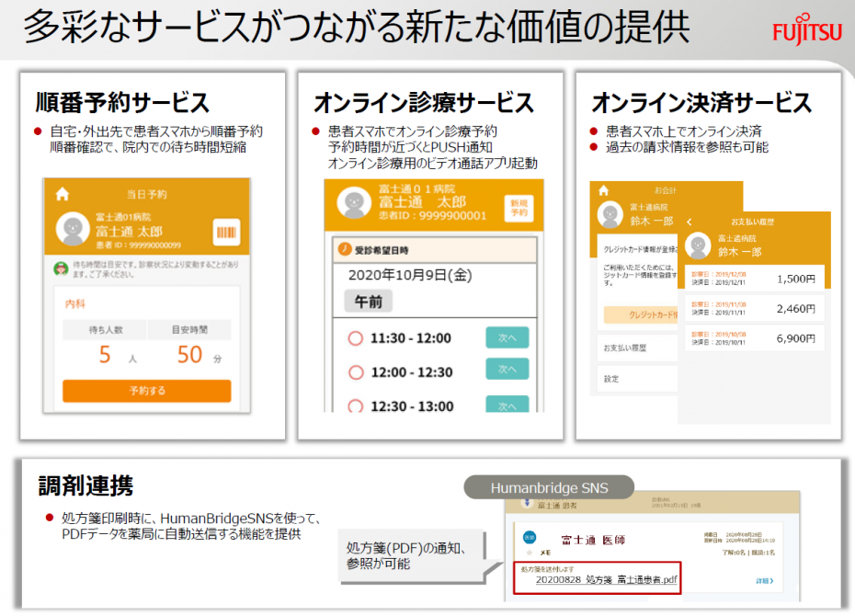The image size is (855, 616).
Task: Click the 処方箋(PDF)の通知 callout
Action: pos(411,556)
